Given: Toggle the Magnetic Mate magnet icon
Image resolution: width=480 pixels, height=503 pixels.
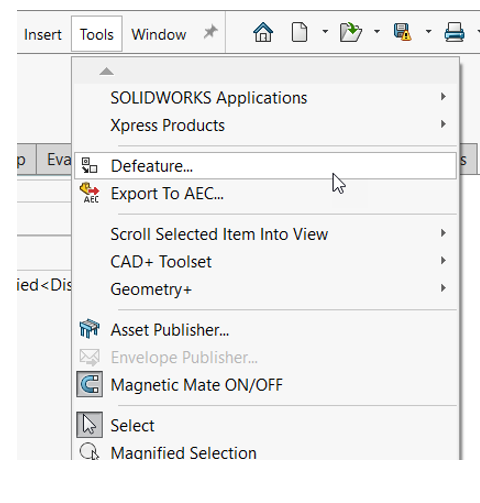Looking at the screenshot, I should [89, 384].
